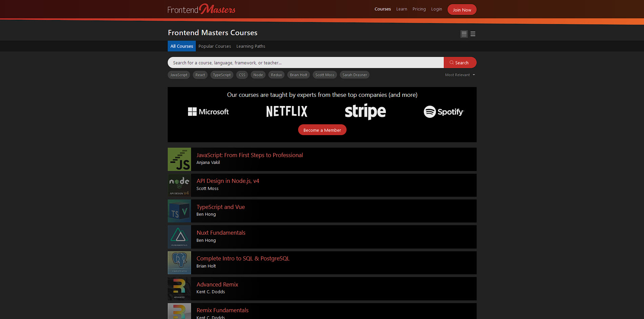644x319 pixels.
Task: Switch to compact list view icon
Action: [473, 34]
